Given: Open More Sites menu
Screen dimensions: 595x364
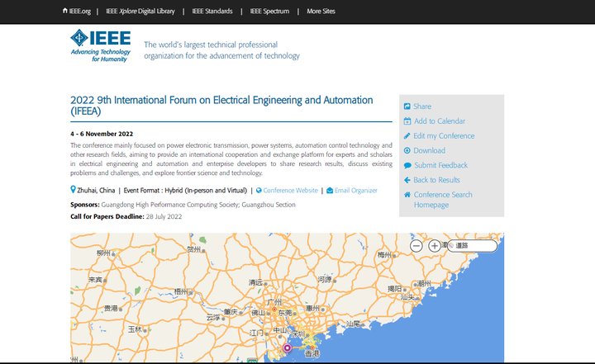Looking at the screenshot, I should coord(321,12).
